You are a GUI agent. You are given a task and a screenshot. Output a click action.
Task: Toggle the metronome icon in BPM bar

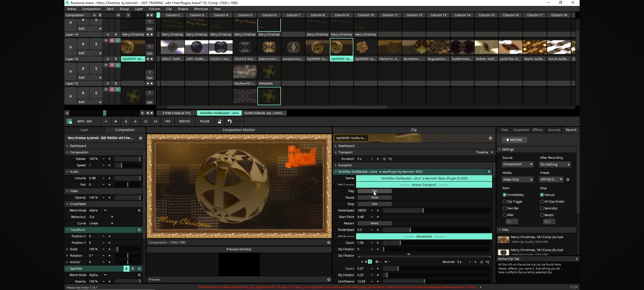click(x=219, y=121)
